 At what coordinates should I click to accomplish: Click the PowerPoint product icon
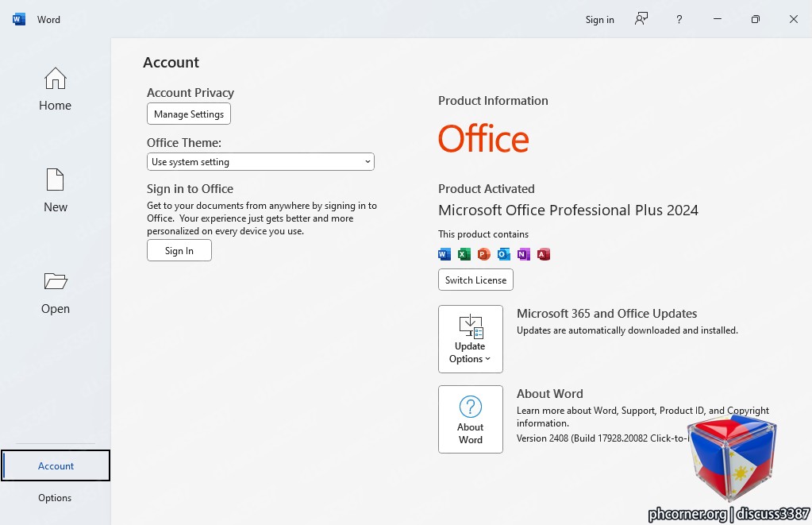tap(483, 254)
